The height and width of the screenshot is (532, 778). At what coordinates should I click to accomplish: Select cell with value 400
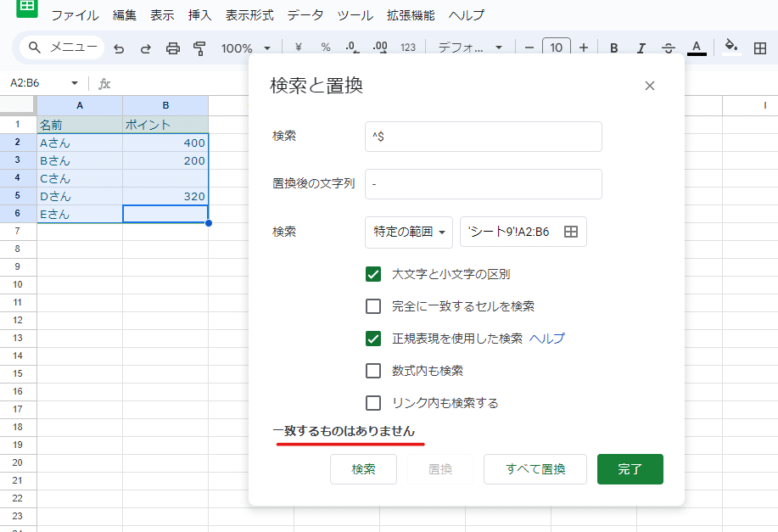(165, 143)
